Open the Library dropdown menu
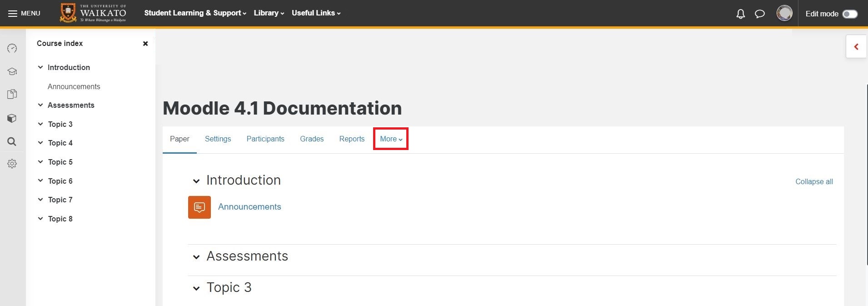The height and width of the screenshot is (306, 868). click(x=269, y=13)
